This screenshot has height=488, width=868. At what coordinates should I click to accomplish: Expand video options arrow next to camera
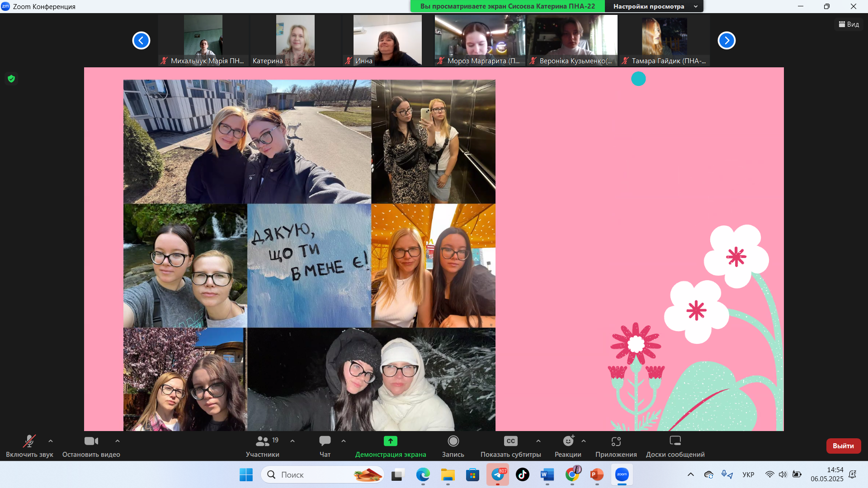(118, 441)
